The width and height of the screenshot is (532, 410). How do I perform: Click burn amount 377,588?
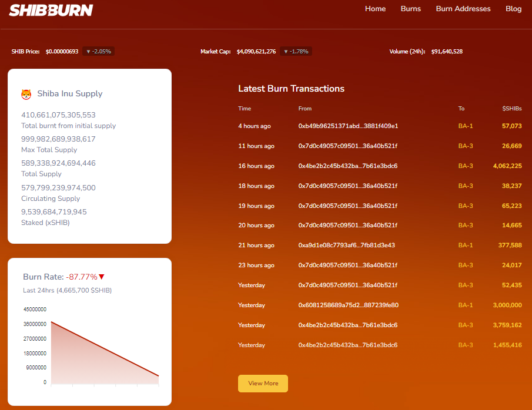pyautogui.click(x=510, y=245)
